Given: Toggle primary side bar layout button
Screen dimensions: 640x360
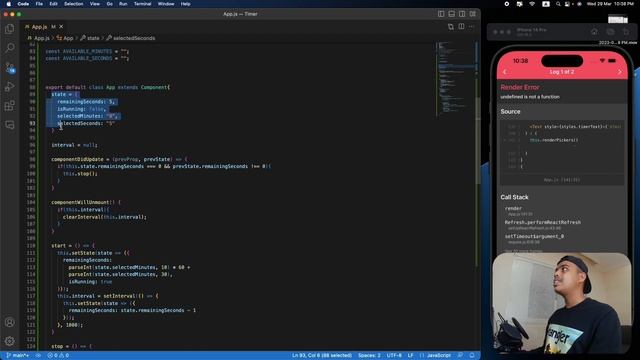Looking at the screenshot, I should pyautogui.click(x=441, y=14).
